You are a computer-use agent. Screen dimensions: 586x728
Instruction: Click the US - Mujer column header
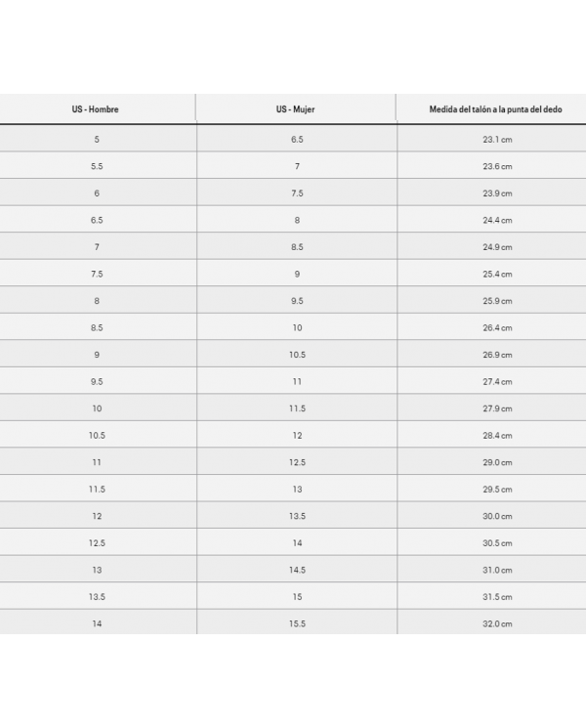point(296,109)
